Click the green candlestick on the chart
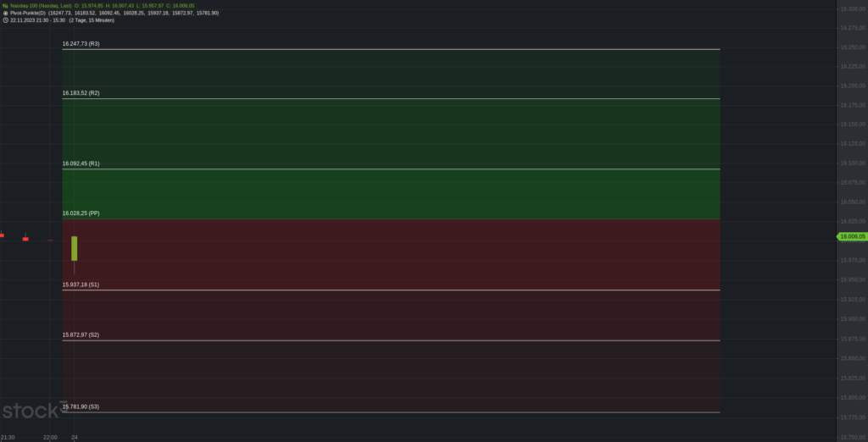Viewport: 868px width, 442px height. click(x=75, y=248)
